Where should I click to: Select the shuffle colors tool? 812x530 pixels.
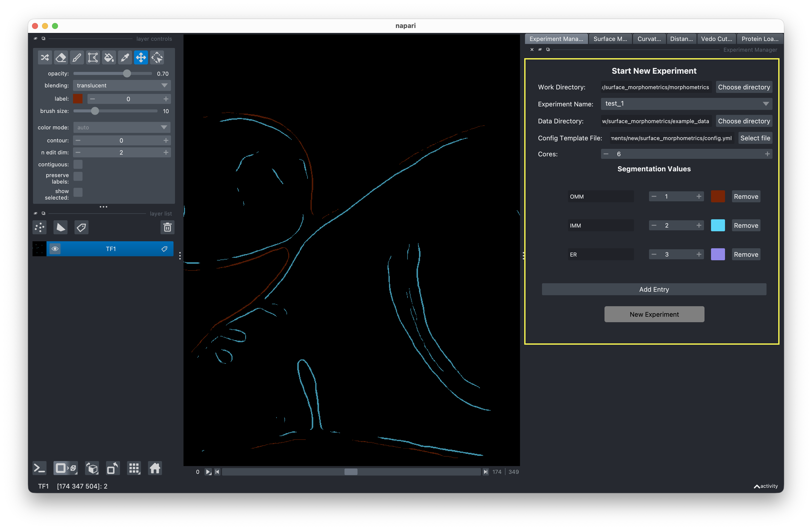[45, 58]
